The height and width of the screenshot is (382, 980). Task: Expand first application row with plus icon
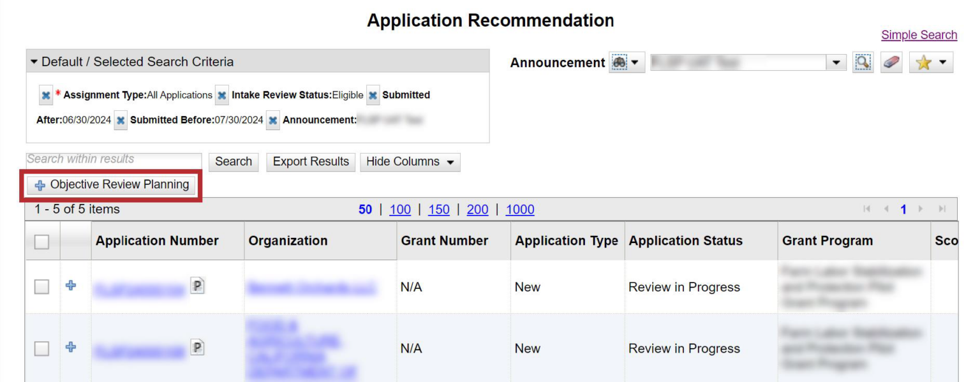pyautogui.click(x=71, y=286)
